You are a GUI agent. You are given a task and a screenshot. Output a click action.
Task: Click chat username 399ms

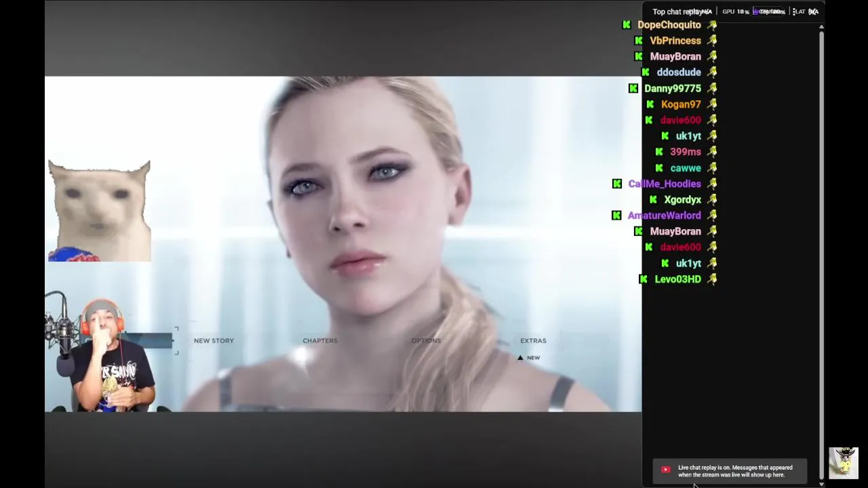tap(686, 152)
